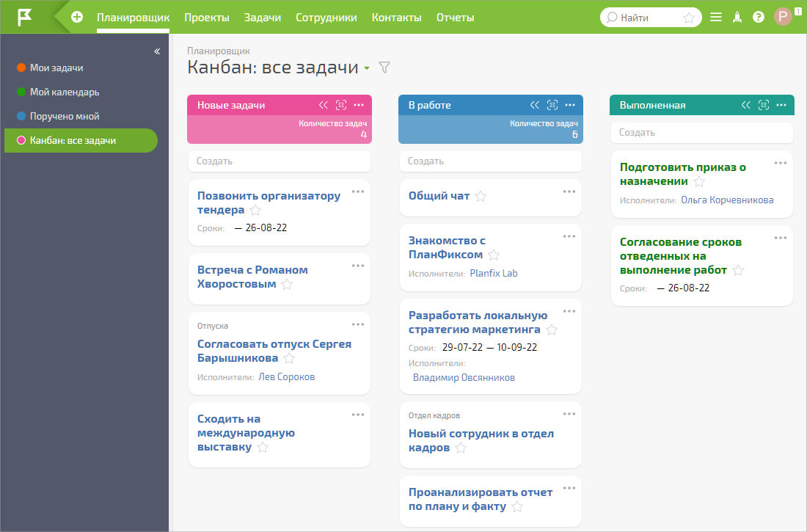Click the Planfix flag logo
807x532 pixels.
tap(25, 17)
